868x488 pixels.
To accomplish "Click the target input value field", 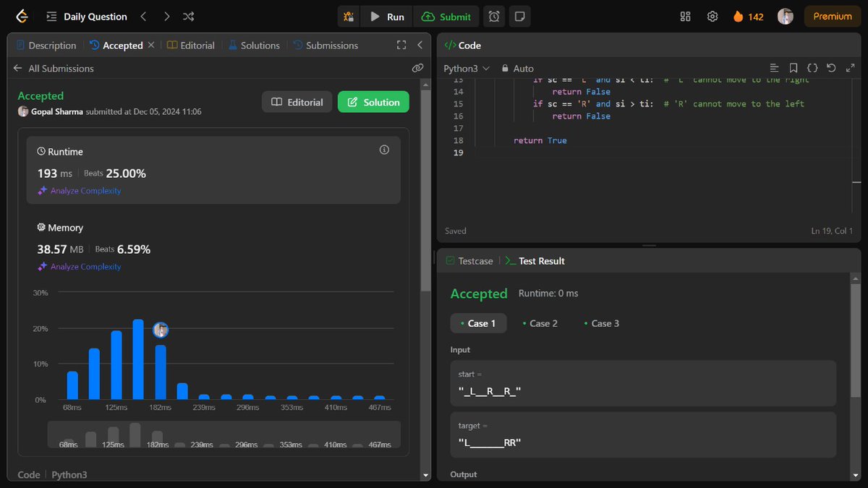I will pyautogui.click(x=643, y=435).
